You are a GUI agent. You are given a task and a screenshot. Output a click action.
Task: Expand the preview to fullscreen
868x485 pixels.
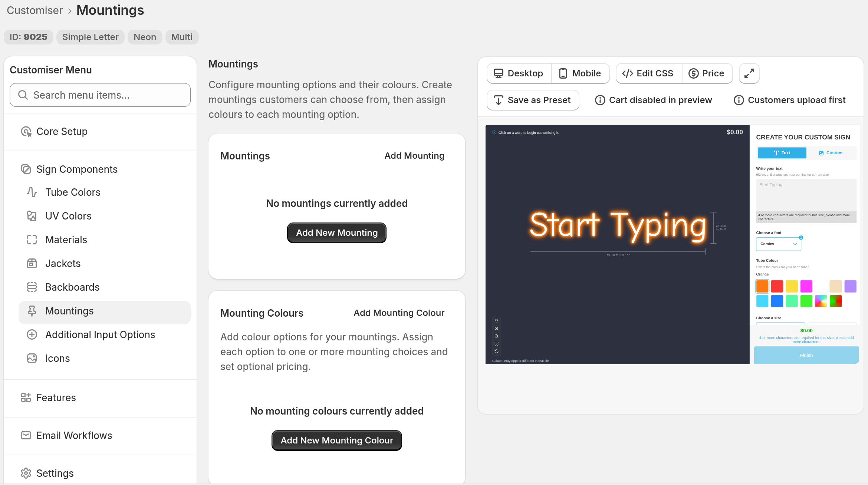[x=749, y=73]
